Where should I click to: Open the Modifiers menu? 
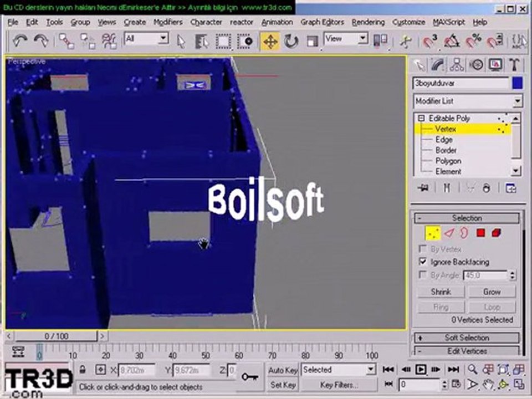pyautogui.click(x=168, y=22)
